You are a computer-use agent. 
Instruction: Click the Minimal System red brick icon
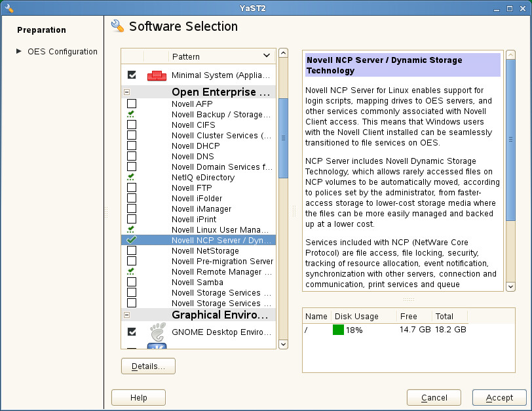pyautogui.click(x=157, y=75)
